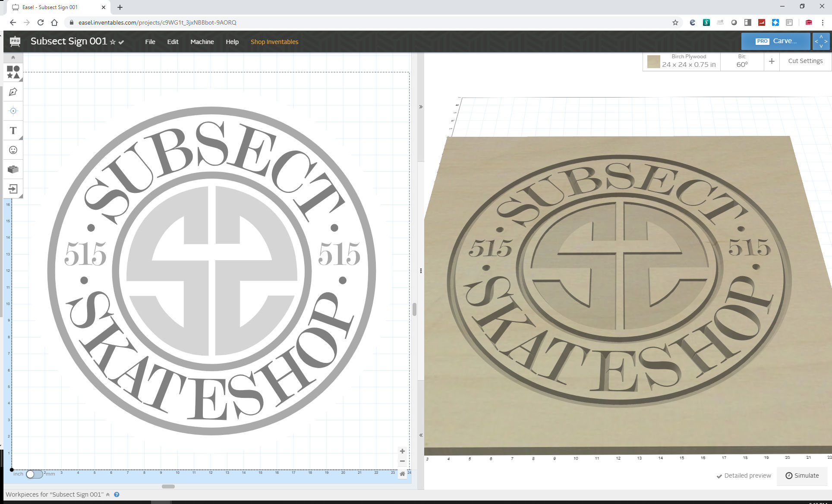Screen dimensions: 832x504
Task: Click the Import file tool
Action: [13, 189]
